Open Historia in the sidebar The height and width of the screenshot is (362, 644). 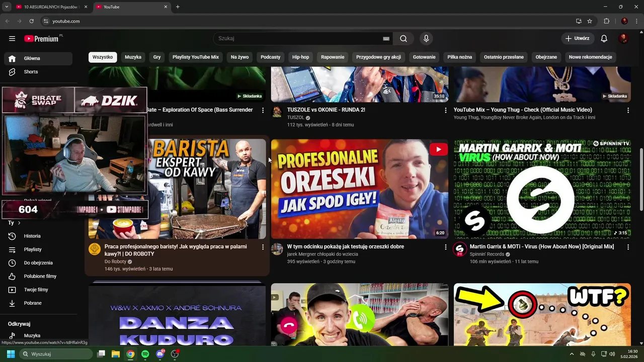tap(38, 236)
